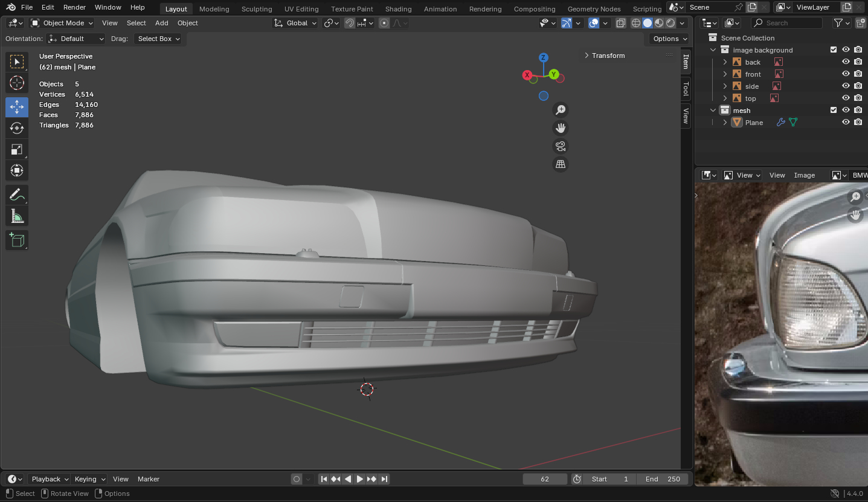The height and width of the screenshot is (502, 868).
Task: Switch to orthographic view grid icon
Action: tap(561, 164)
